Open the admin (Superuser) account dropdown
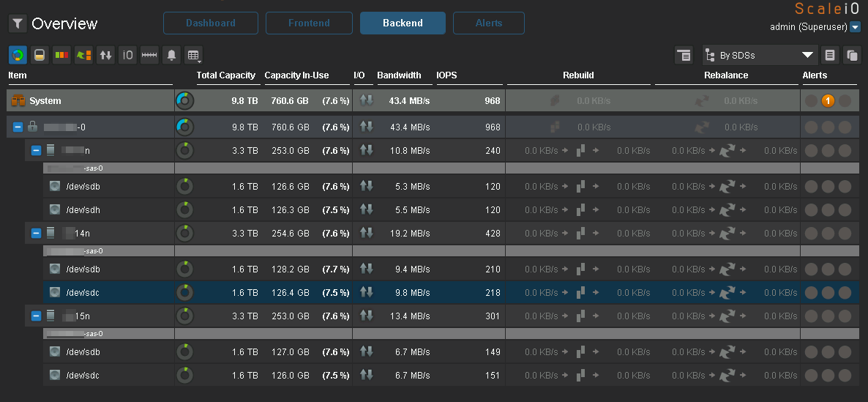Image resolution: width=868 pixels, height=402 pixels. [855, 28]
